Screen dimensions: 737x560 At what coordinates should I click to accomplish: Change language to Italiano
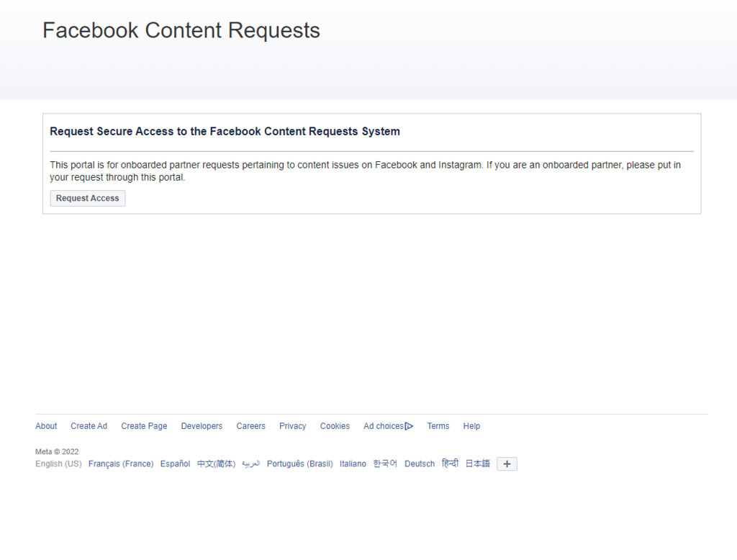[353, 464]
